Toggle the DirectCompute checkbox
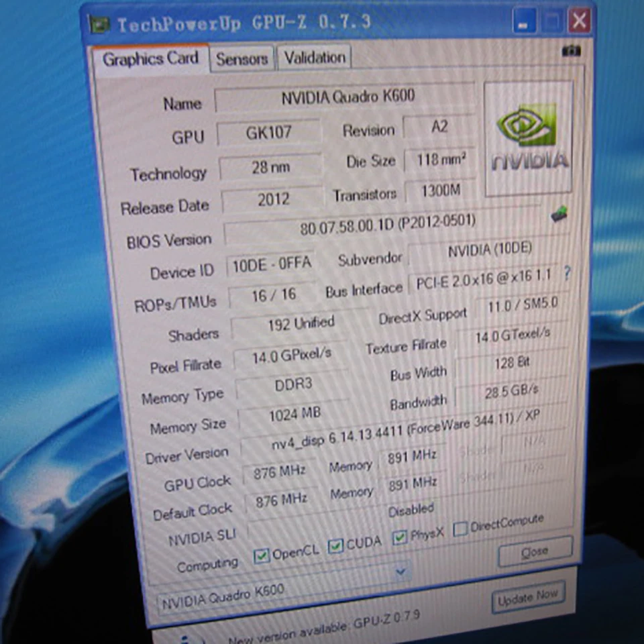 pos(460,529)
